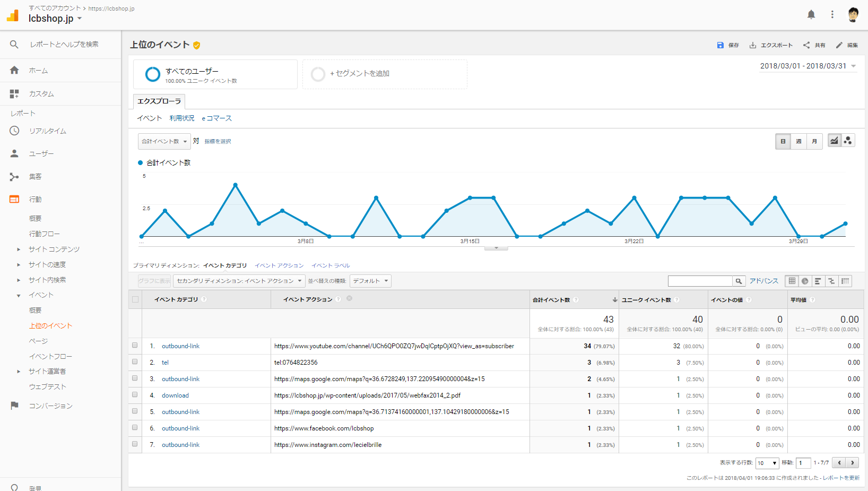This screenshot has height=491, width=868.
Task: Click the 保存 save icon
Action: pos(720,45)
